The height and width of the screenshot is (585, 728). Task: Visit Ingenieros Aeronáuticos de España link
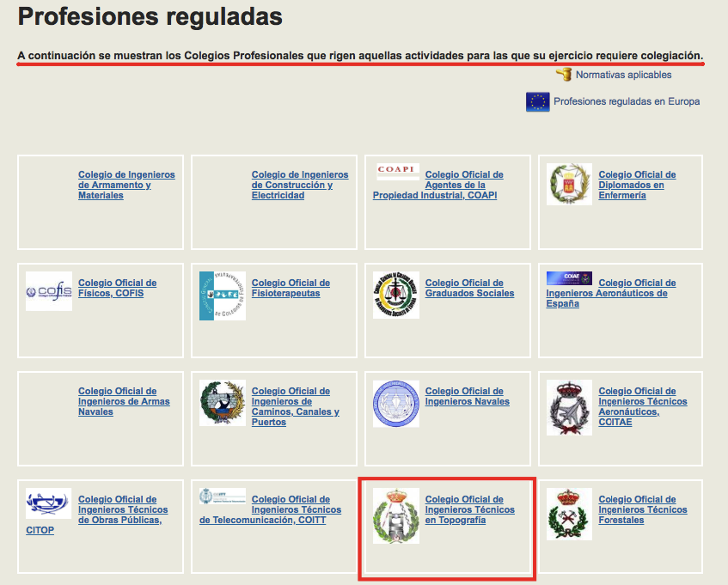pyautogui.click(x=611, y=293)
